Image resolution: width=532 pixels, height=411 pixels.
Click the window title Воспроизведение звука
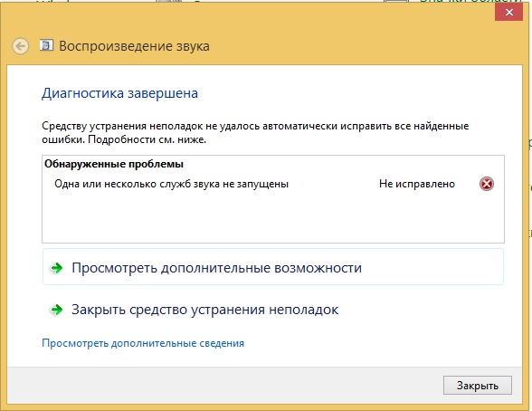pos(134,46)
